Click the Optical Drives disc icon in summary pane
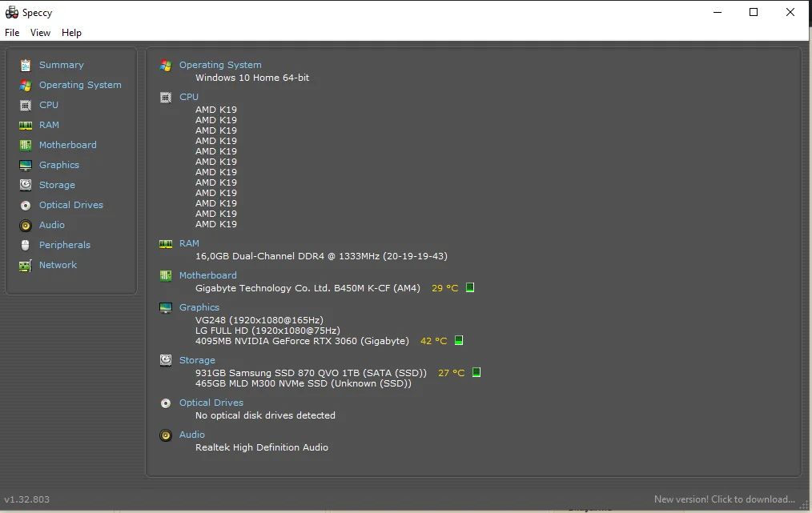 (166, 403)
